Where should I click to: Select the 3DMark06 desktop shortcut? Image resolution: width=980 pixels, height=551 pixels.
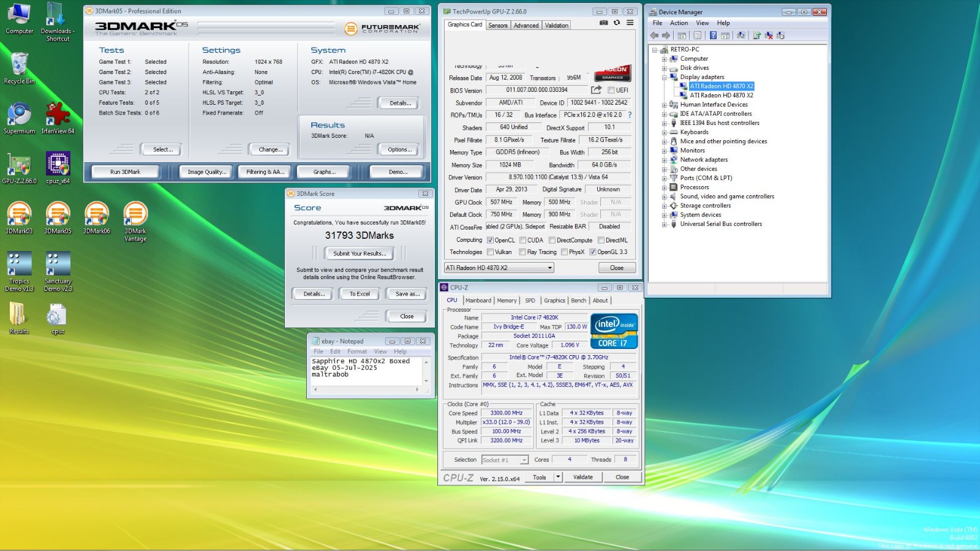[97, 218]
